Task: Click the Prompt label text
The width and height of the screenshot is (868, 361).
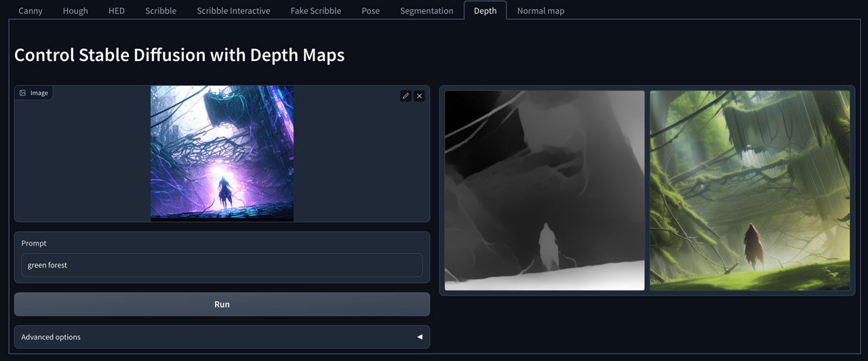Action: 34,243
